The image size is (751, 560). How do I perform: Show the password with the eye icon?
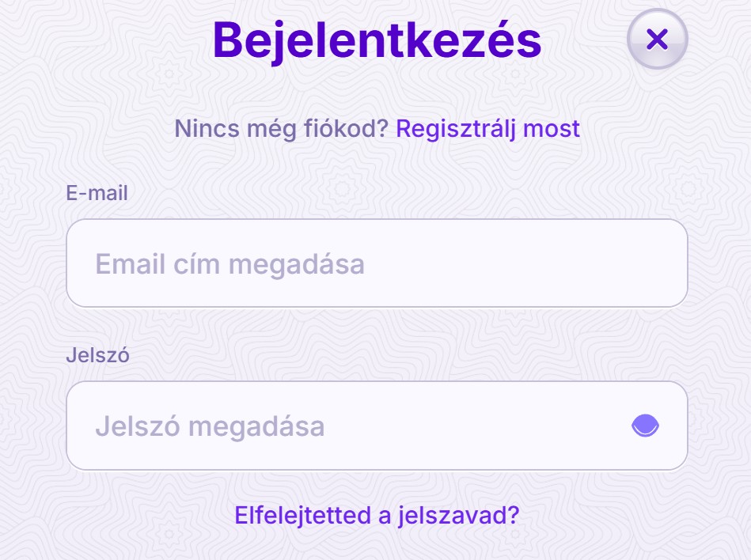[645, 426]
